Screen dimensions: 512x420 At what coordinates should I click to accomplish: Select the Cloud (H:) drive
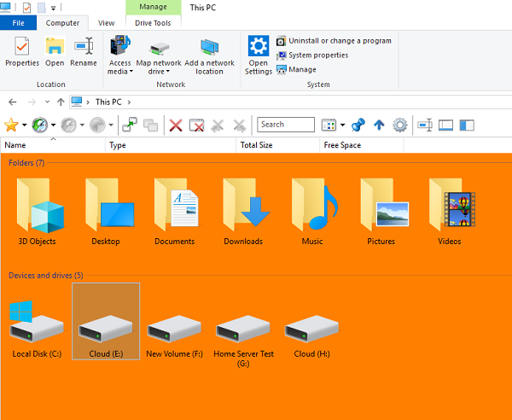tap(311, 335)
